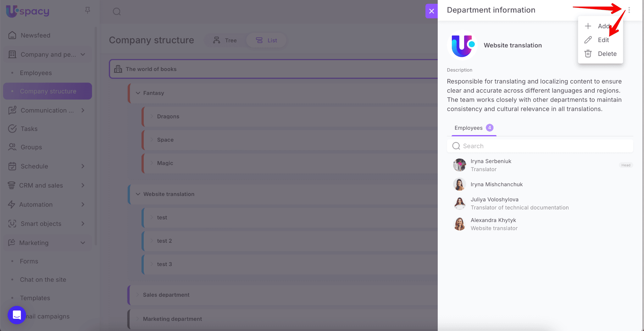This screenshot has height=331, width=644.
Task: Select Add in the department menu
Action: click(603, 26)
